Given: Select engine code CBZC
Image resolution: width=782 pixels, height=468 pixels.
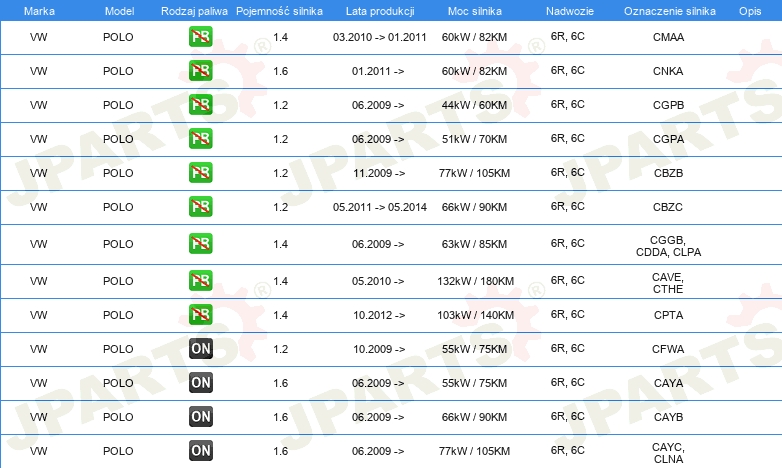Looking at the screenshot, I should pyautogui.click(x=668, y=207).
